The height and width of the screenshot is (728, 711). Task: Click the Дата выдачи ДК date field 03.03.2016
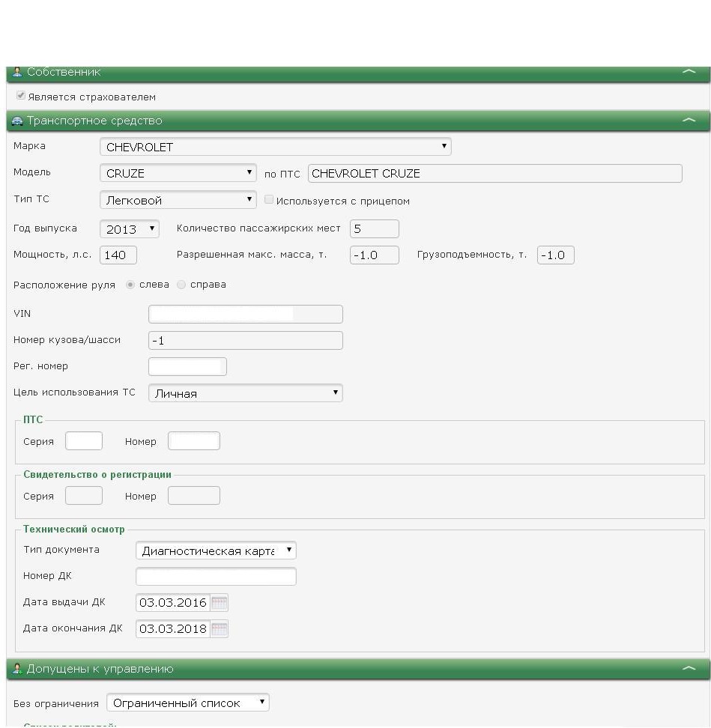[173, 603]
